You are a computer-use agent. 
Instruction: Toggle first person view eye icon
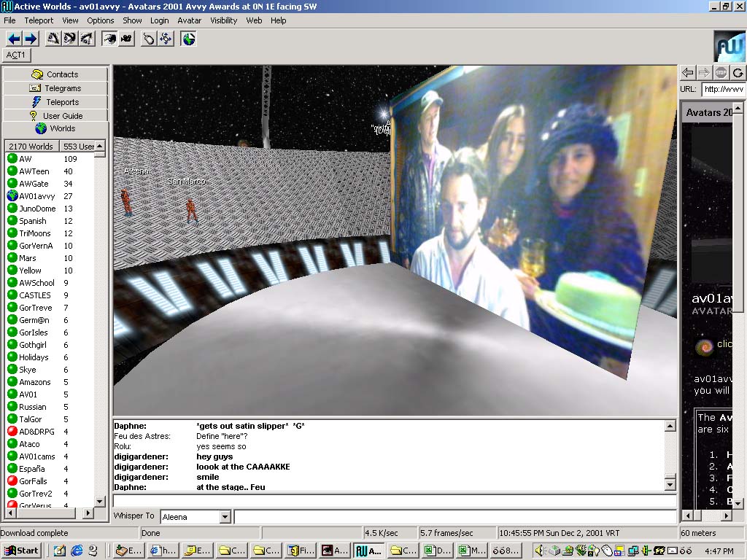109,39
